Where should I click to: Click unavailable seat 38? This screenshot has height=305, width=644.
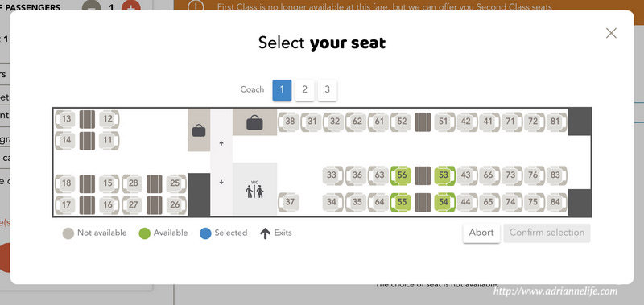click(x=290, y=122)
